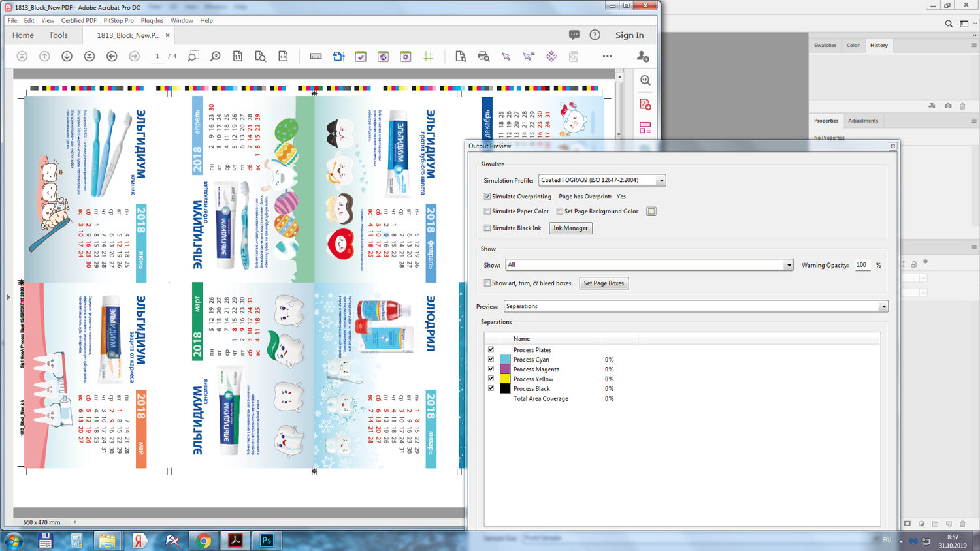The height and width of the screenshot is (551, 980).
Task: Toggle Simulate Overprinting checkbox
Action: 487,196
